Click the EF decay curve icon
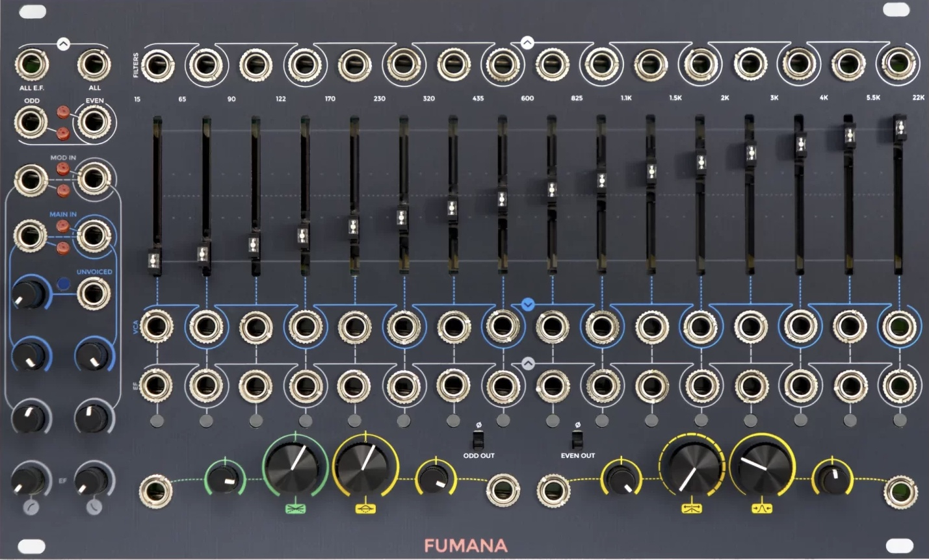This screenshot has width=929, height=560. click(x=94, y=507)
